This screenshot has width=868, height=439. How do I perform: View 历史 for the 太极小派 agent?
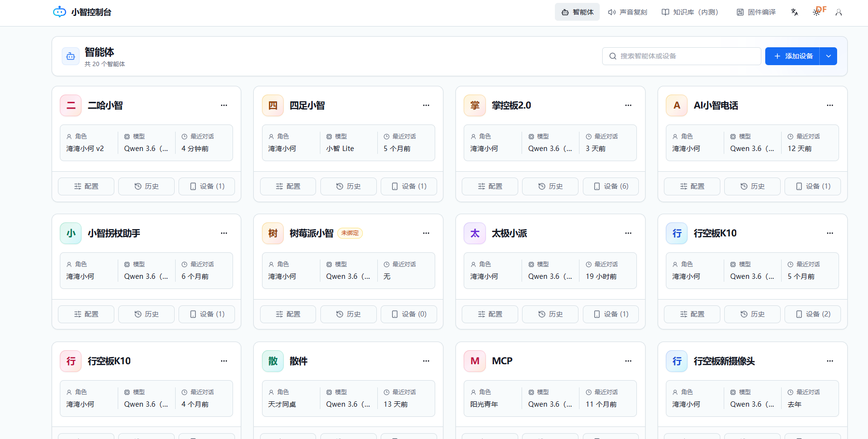click(550, 314)
